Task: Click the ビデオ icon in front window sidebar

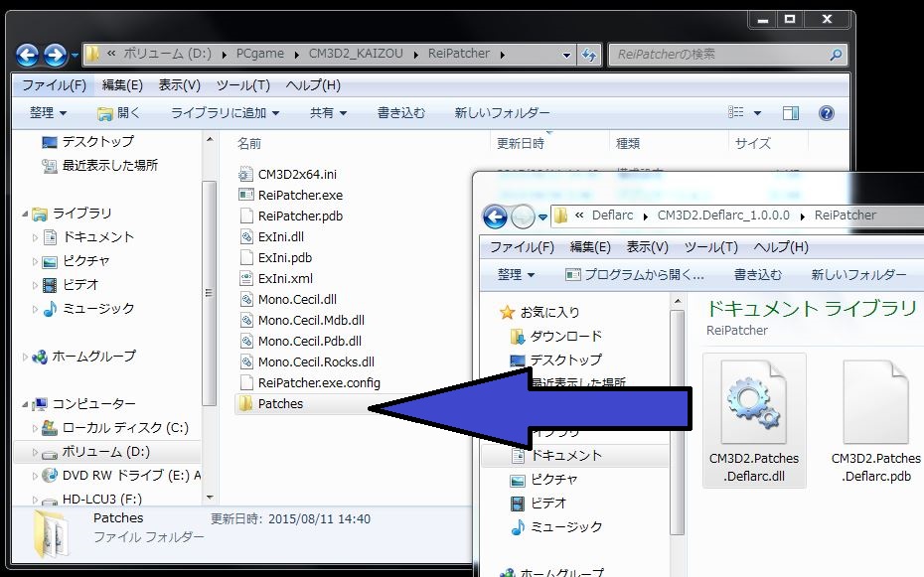Action: point(517,504)
